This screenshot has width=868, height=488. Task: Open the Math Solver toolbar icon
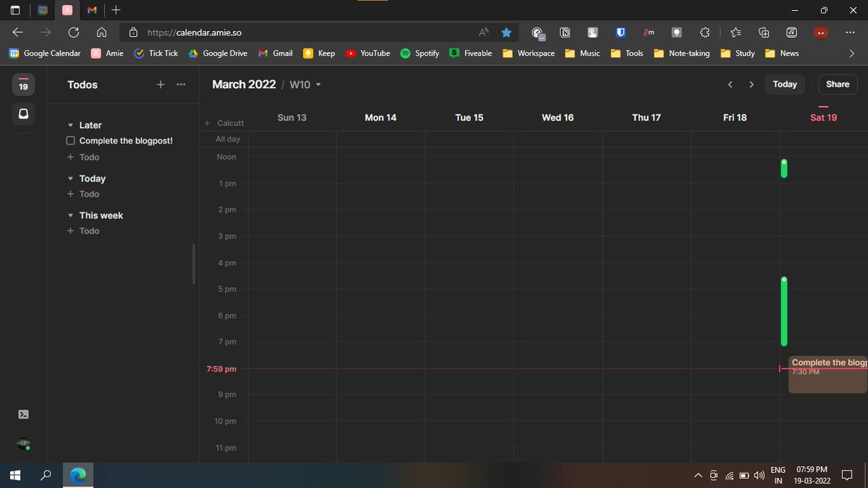click(791, 33)
